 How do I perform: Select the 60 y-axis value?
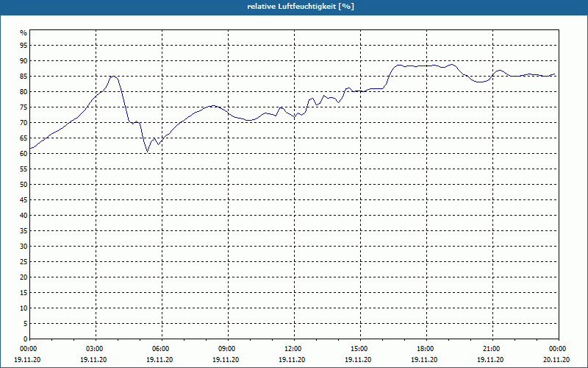click(x=24, y=154)
